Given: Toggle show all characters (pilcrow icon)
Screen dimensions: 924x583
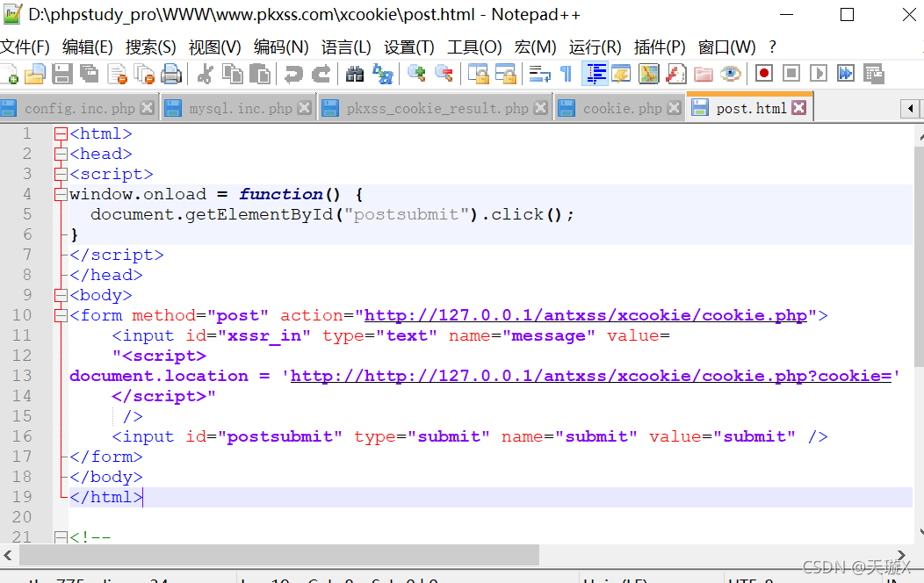Looking at the screenshot, I should (x=567, y=75).
